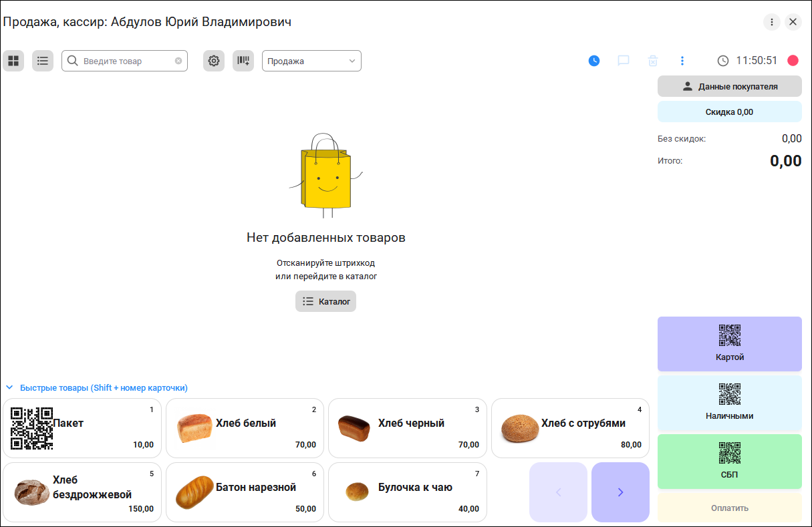This screenshot has height=527, width=812.
Task: Select Наличными payment method
Action: [x=729, y=402]
